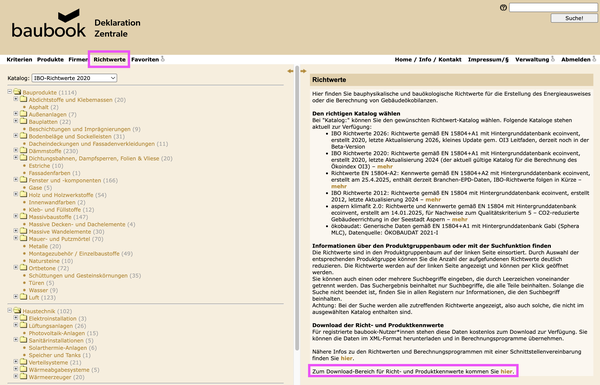The height and width of the screenshot is (385, 600).
Task: Click mehr after IBO Richtwerte 2020
Action: (385, 166)
